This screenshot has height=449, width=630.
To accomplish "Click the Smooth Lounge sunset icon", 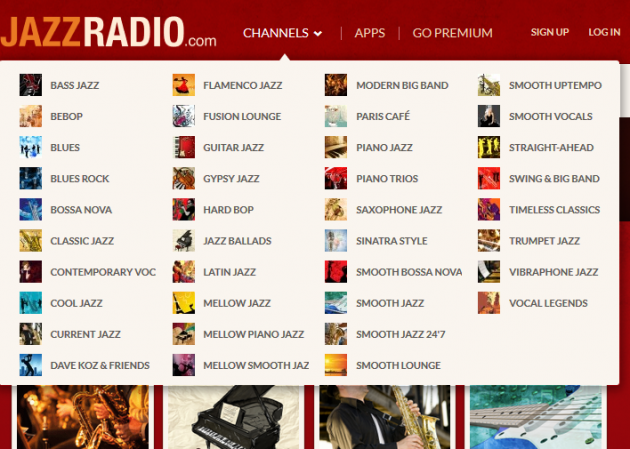I will [x=336, y=365].
